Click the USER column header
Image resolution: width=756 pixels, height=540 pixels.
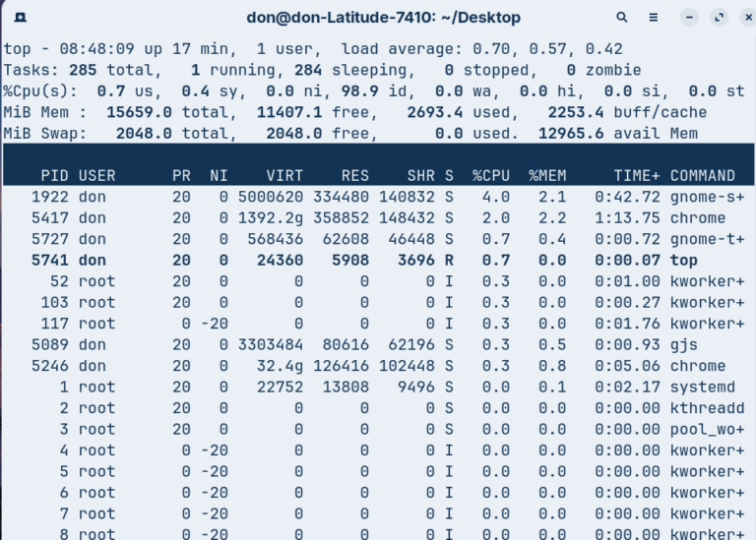pos(96,175)
